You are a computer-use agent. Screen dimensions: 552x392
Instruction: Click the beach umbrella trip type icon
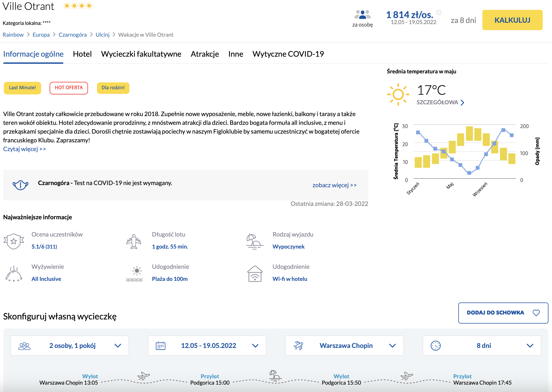pos(255,241)
